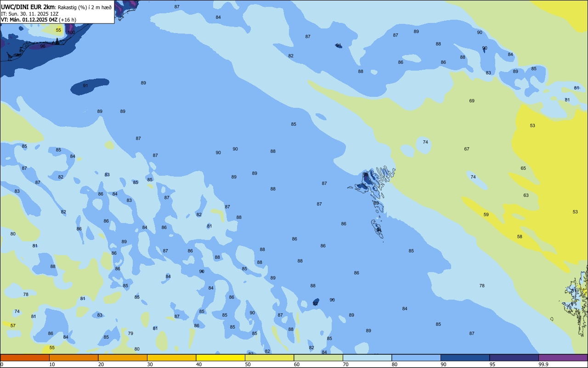The height and width of the screenshot is (368, 588).
Task: Click the 'UWC/DINI EUR 2km' title text
Action: [x=28, y=7]
